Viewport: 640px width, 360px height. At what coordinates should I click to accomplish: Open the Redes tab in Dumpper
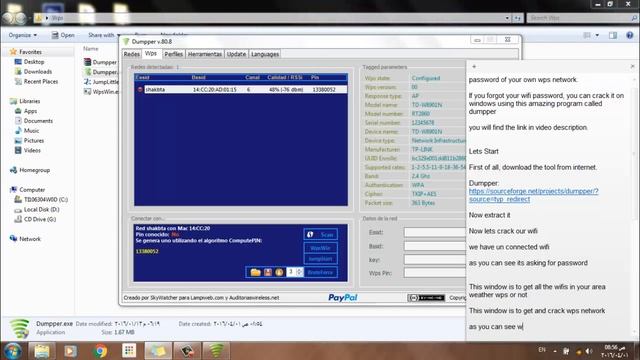(131, 54)
